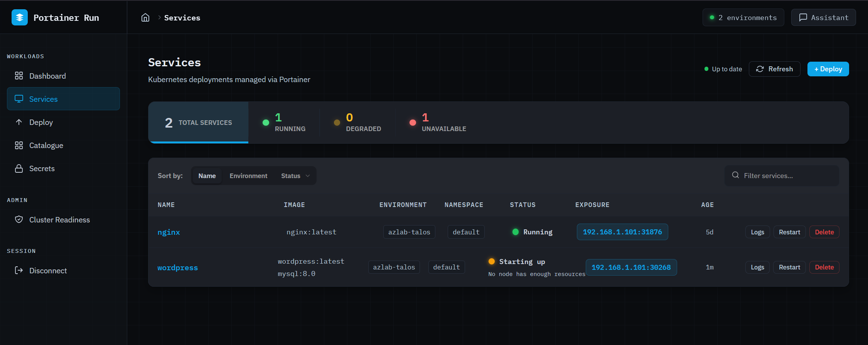This screenshot has width=868, height=345.
Task: Click the Starting up status of wordpress
Action: point(517,262)
